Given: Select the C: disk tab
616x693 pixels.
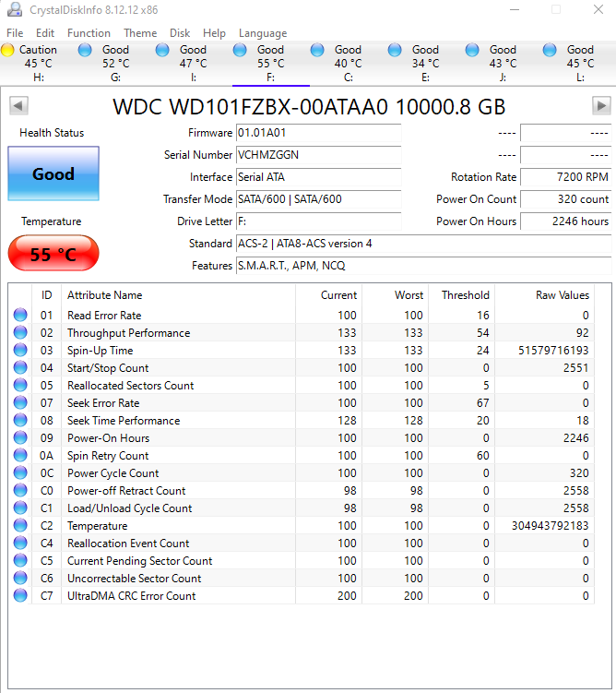Looking at the screenshot, I should (x=348, y=63).
